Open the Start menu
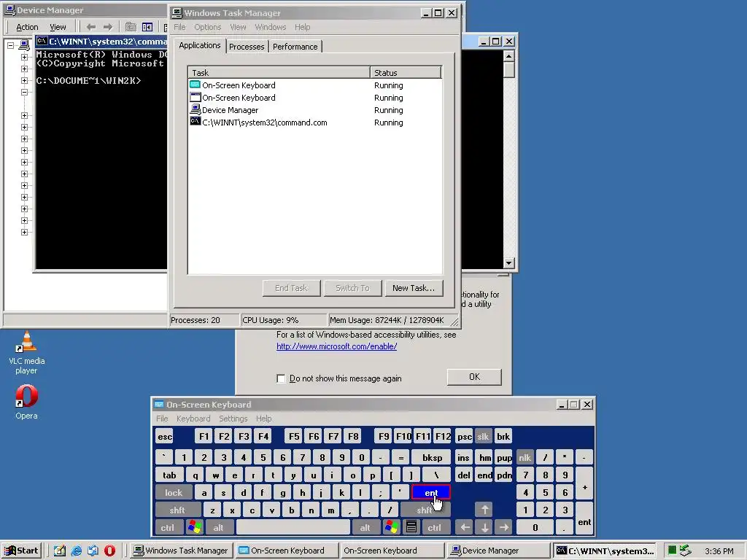Screen dimensions: 747x560 pyautogui.click(x=22, y=551)
